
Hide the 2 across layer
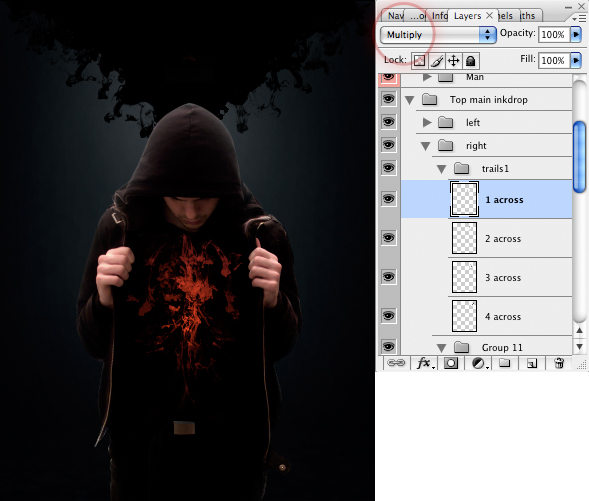389,238
